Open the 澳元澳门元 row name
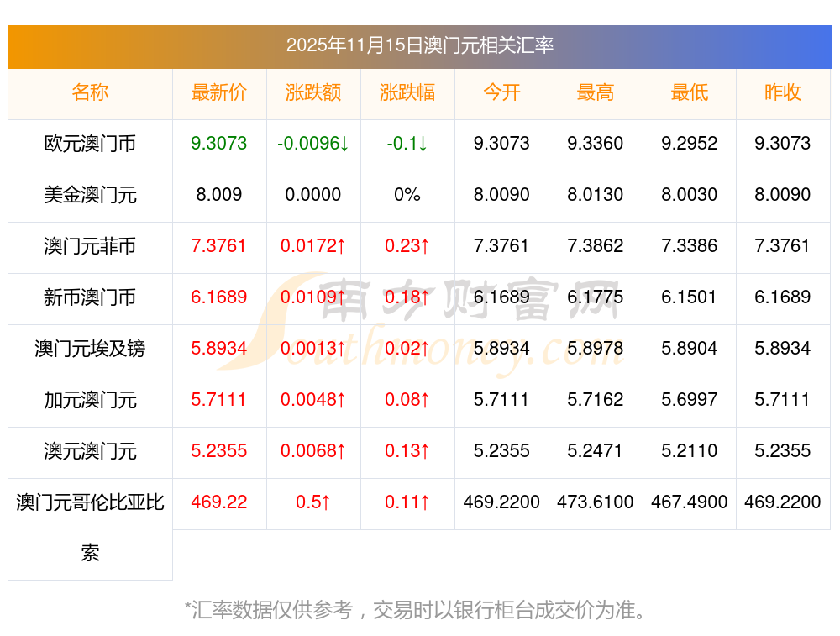 pos(90,451)
